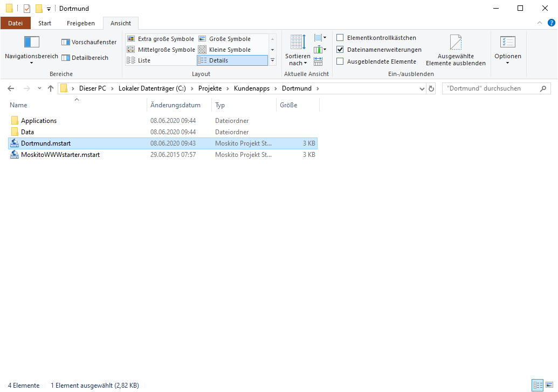The image size is (558, 392).
Task: Uncheck Dateinamenerweiterungen checkbox
Action: point(340,50)
